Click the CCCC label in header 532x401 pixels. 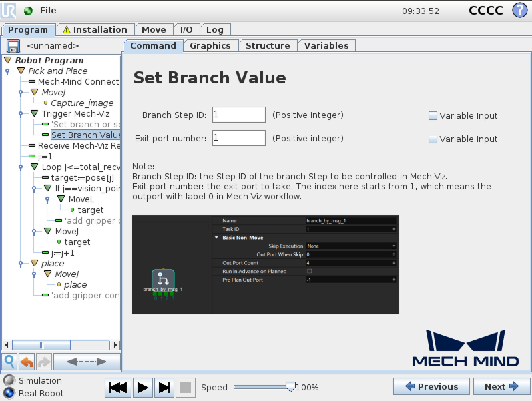coord(486,11)
